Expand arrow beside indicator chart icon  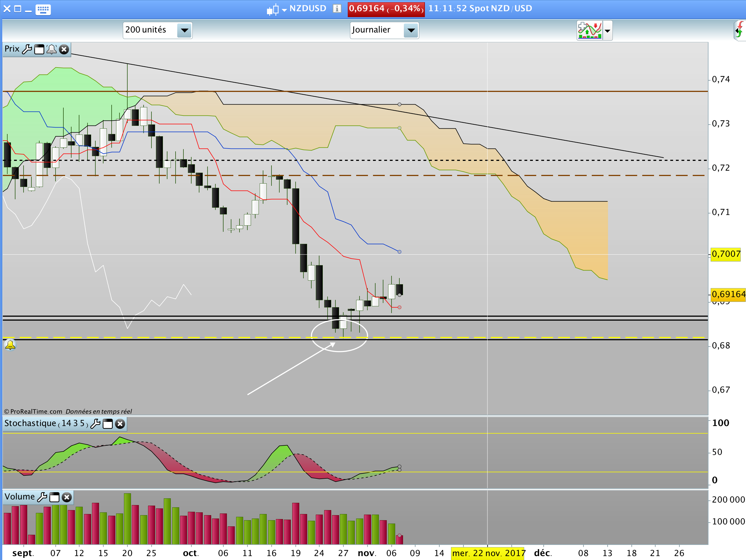[607, 31]
